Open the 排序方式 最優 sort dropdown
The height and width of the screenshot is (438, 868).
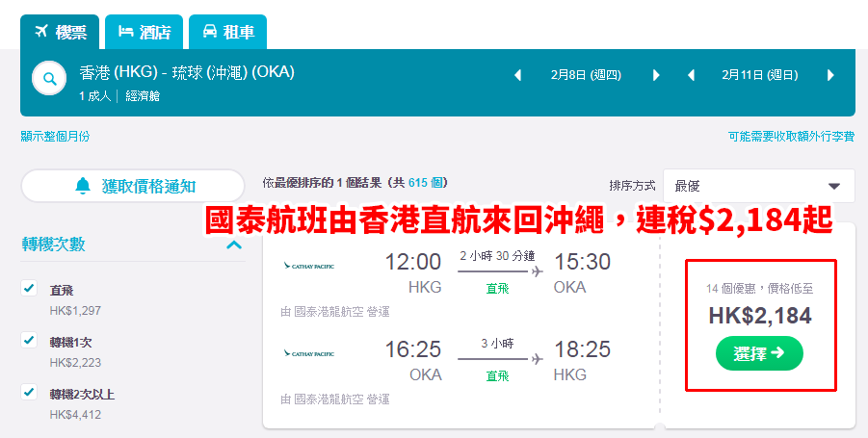(x=759, y=186)
